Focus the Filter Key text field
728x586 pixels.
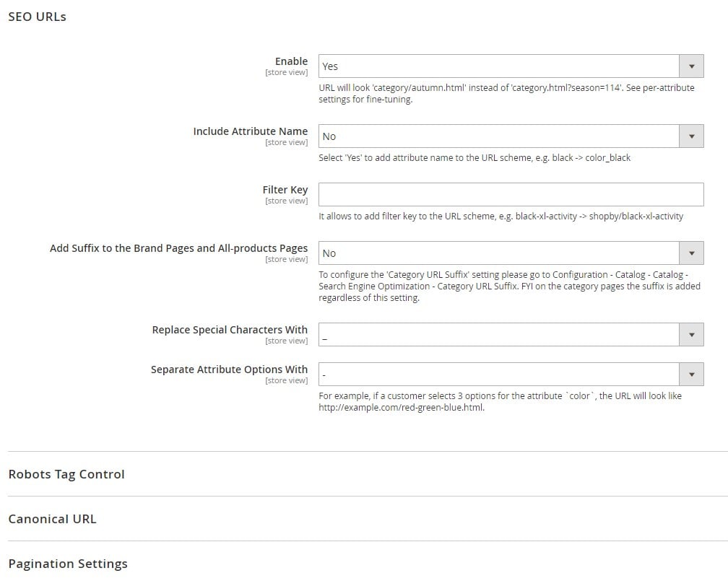point(511,194)
